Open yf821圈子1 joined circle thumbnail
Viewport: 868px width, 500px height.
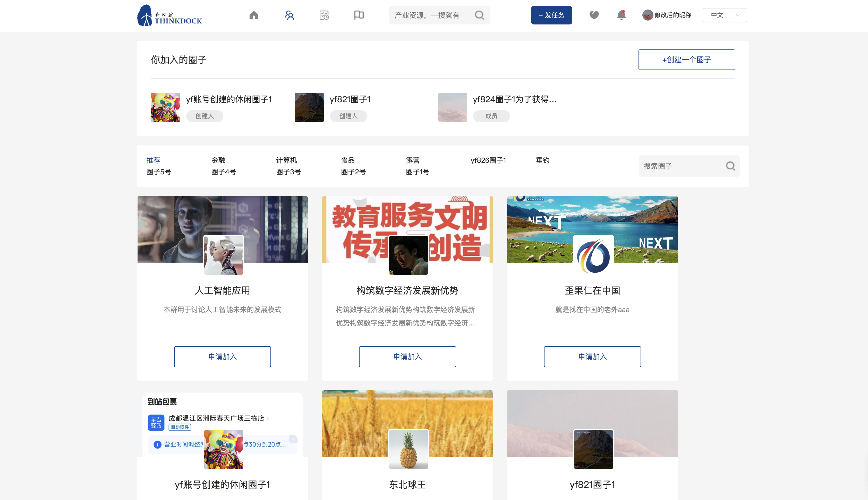click(x=309, y=107)
